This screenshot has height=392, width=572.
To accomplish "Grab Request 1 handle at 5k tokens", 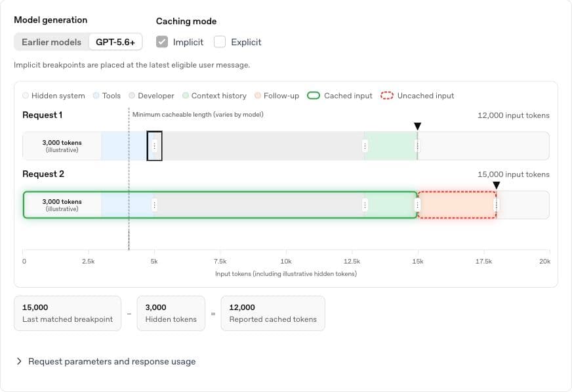I will 155,146.
